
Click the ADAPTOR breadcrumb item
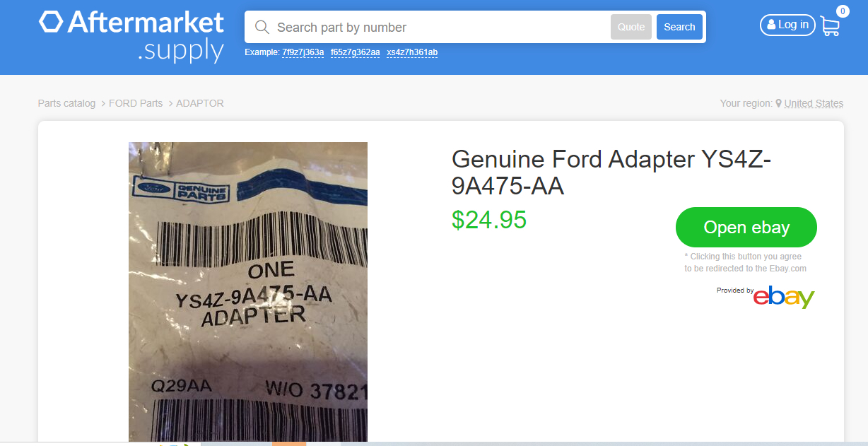pyautogui.click(x=200, y=103)
